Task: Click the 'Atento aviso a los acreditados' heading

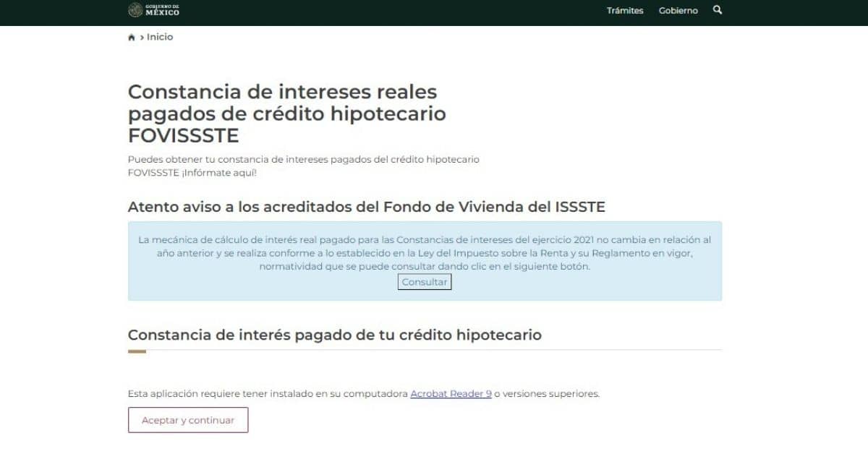Action: (x=367, y=207)
